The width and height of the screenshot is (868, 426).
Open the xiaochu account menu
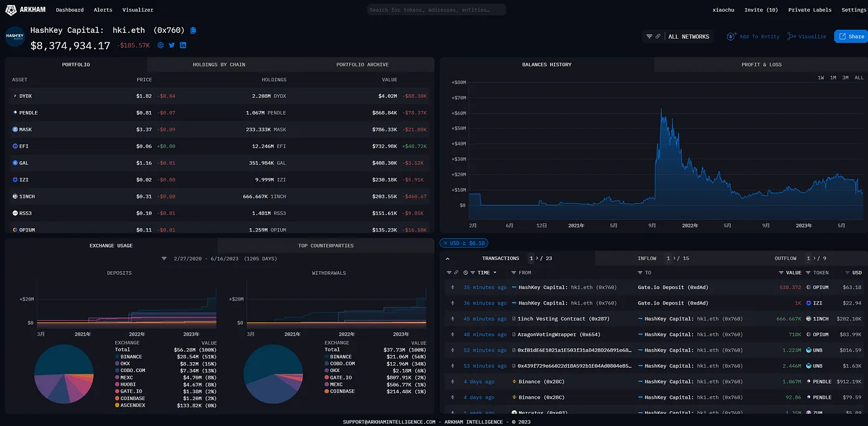pyautogui.click(x=724, y=10)
